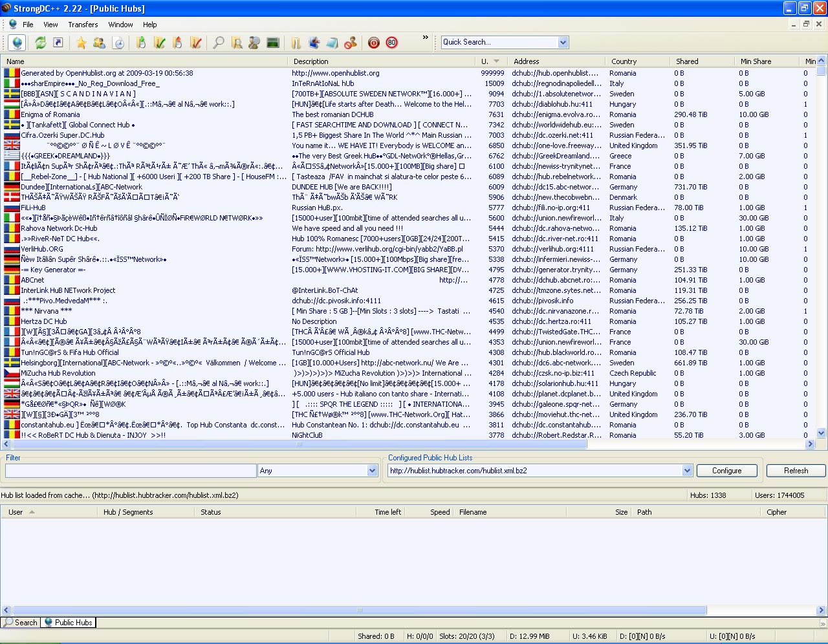Click Open File List folder icon
The image size is (828, 644).
pos(296,43)
